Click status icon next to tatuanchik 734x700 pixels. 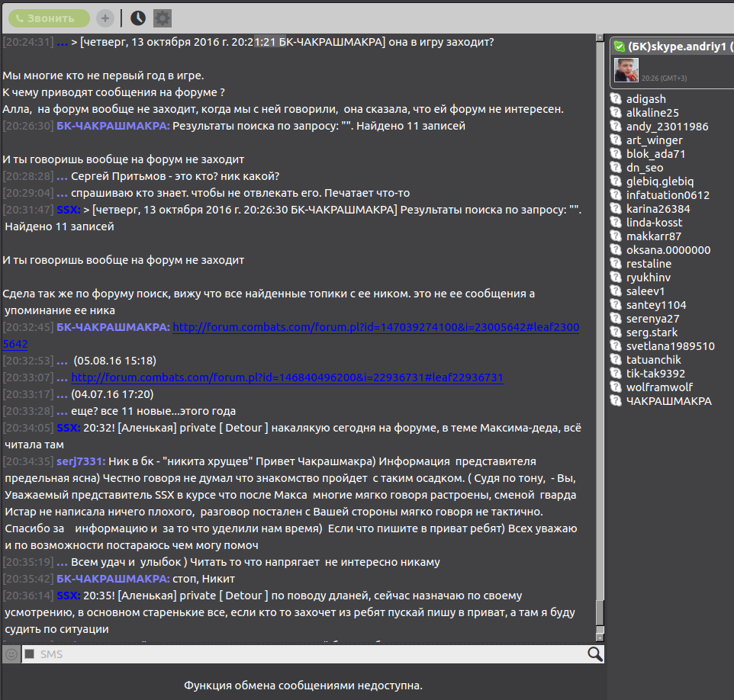pyautogui.click(x=616, y=359)
